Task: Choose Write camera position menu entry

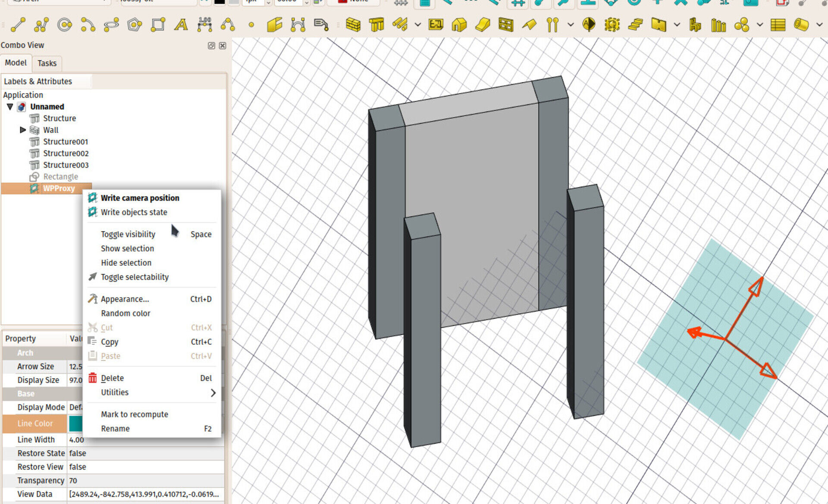Action: [140, 198]
